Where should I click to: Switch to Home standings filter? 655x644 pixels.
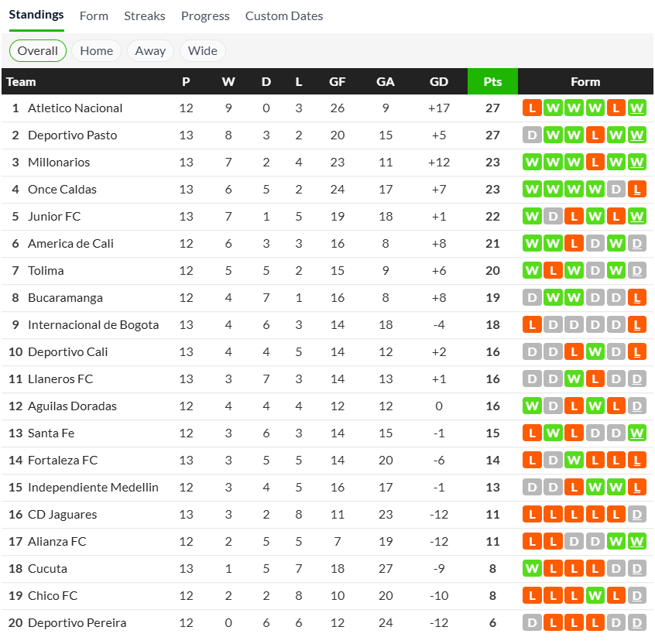pyautogui.click(x=97, y=51)
